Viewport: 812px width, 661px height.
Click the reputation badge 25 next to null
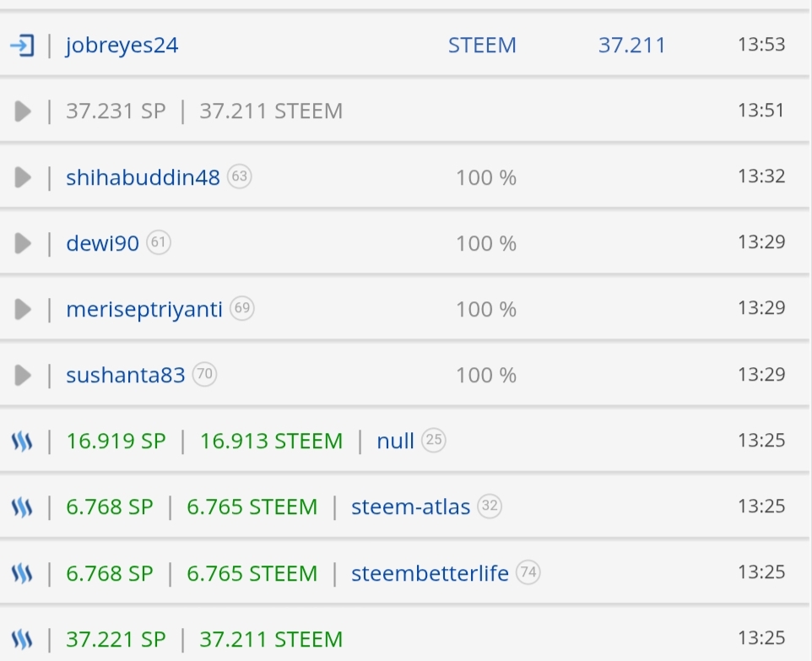point(434,441)
